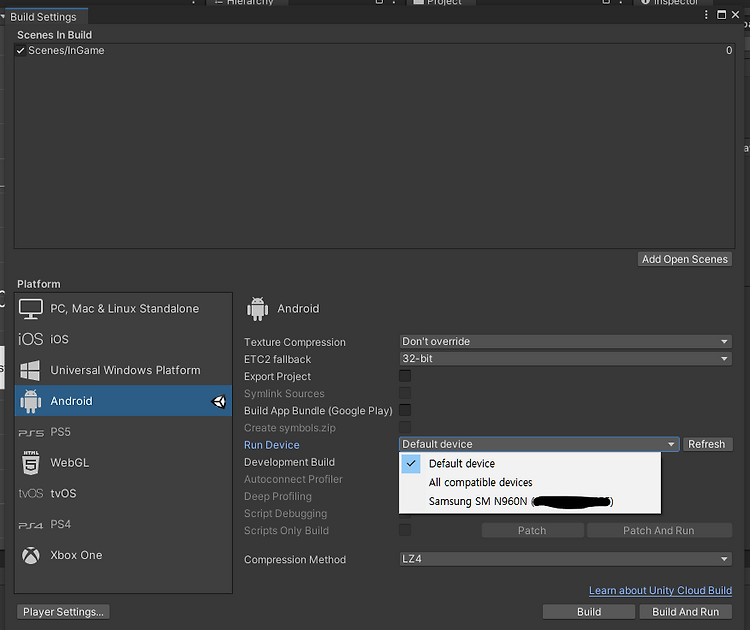Click the Autoconnect Profiler label
The image size is (750, 630).
pyautogui.click(x=293, y=479)
